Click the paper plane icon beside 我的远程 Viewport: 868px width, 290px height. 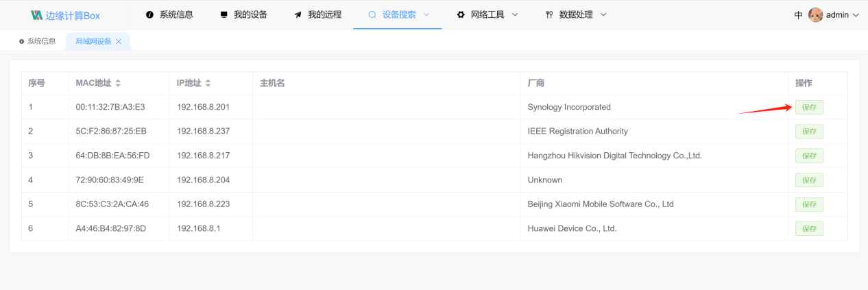298,14
